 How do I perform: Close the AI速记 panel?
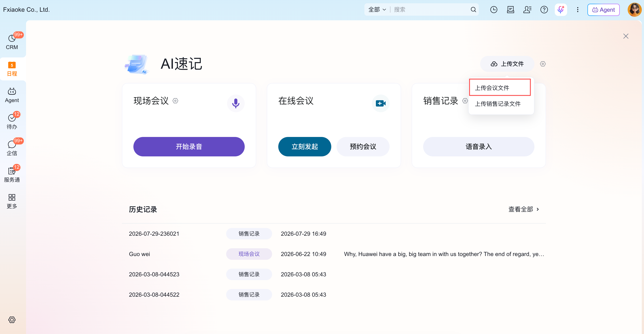[626, 36]
